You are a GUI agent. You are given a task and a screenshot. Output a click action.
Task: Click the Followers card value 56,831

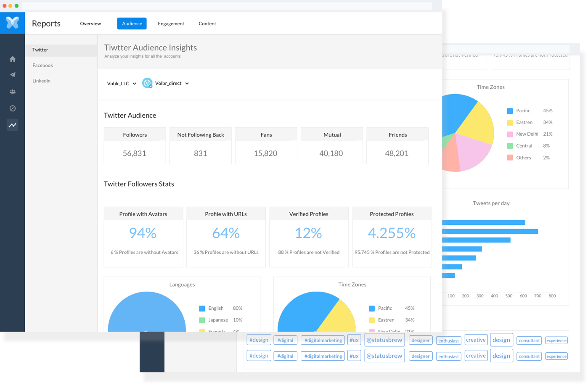click(x=135, y=153)
